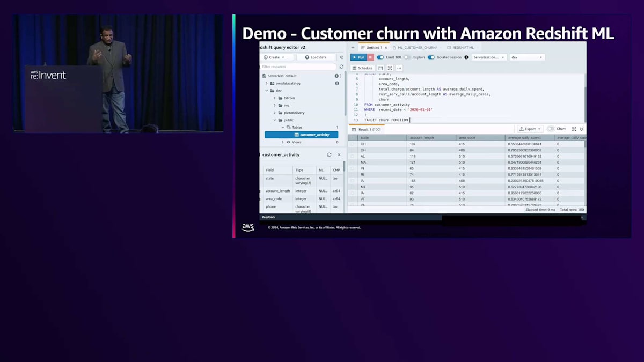Sort by the area_code column header
This screenshot has height=362, width=644.
(x=481, y=138)
